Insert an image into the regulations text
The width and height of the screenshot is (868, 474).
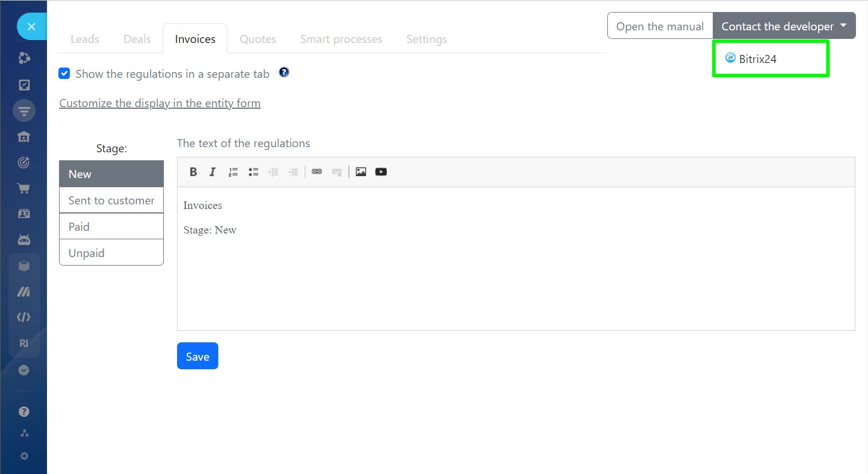click(361, 172)
